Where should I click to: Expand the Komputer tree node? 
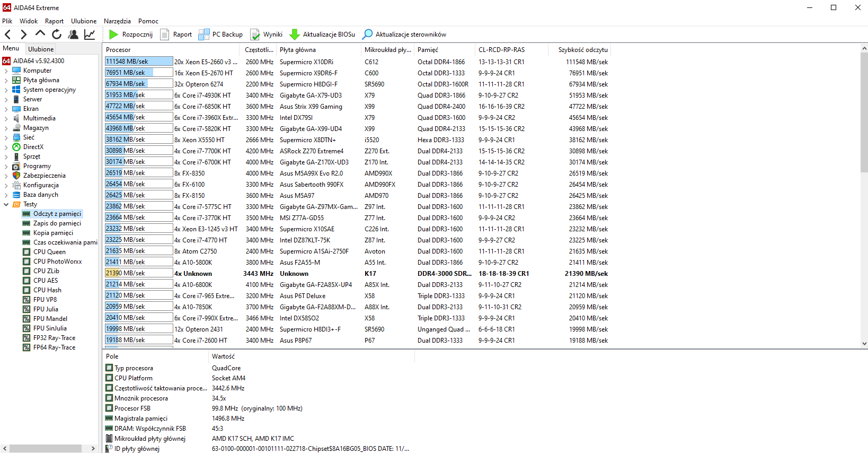pos(6,71)
